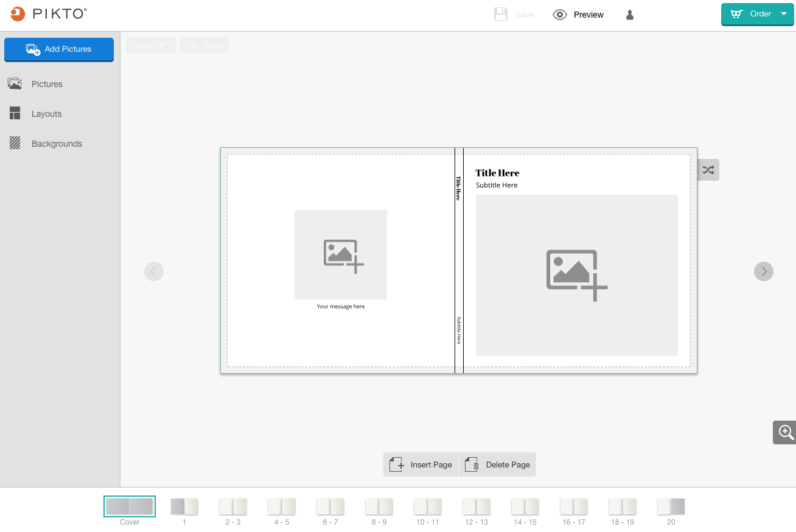Switch to the Cover page tab

pyautogui.click(x=130, y=506)
